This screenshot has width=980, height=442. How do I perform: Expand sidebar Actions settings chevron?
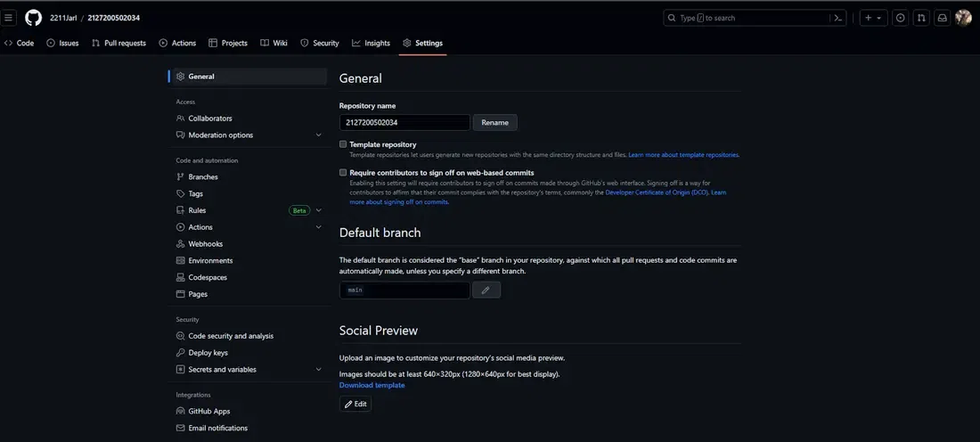[x=318, y=227]
